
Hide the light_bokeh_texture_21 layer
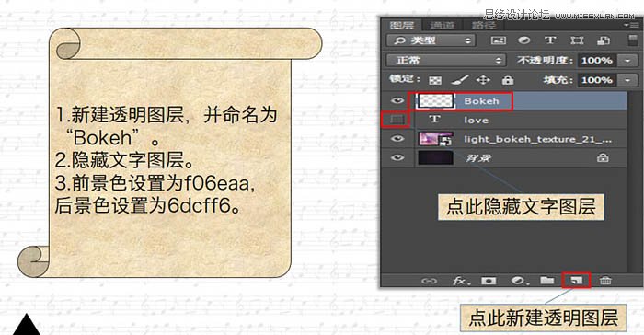click(x=397, y=139)
